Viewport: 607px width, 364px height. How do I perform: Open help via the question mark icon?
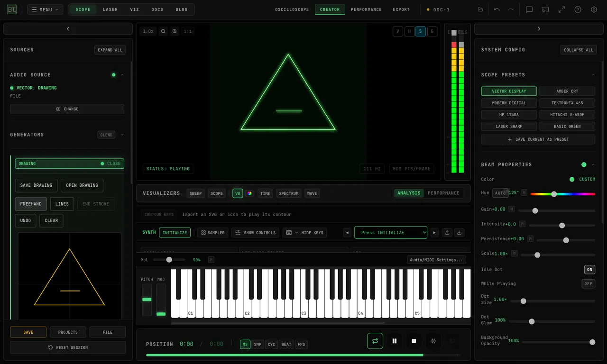pos(578,9)
